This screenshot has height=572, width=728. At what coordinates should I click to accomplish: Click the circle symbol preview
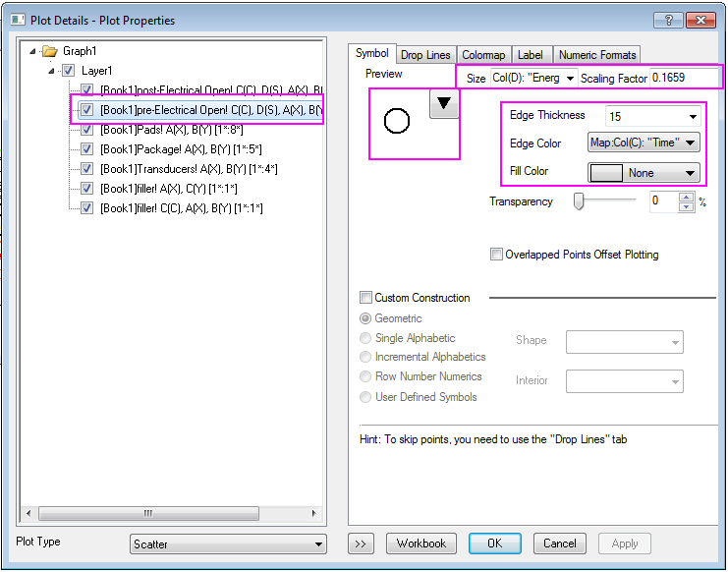pos(397,122)
